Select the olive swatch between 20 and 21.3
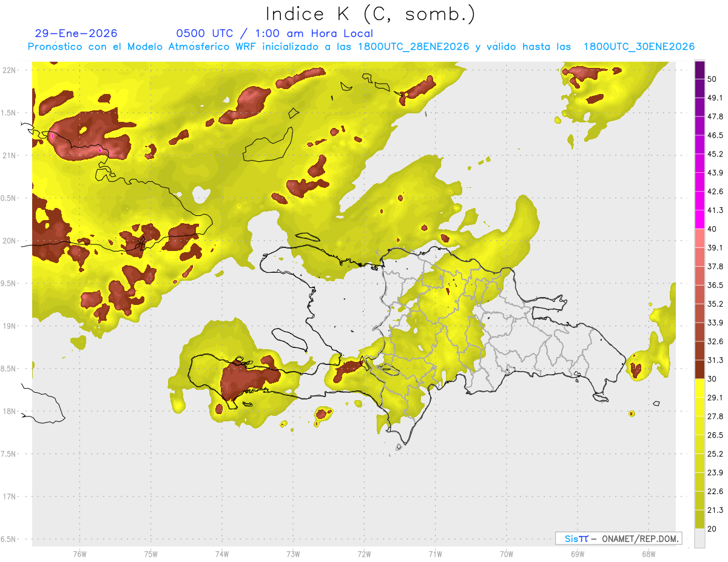The height and width of the screenshot is (562, 728). (700, 519)
